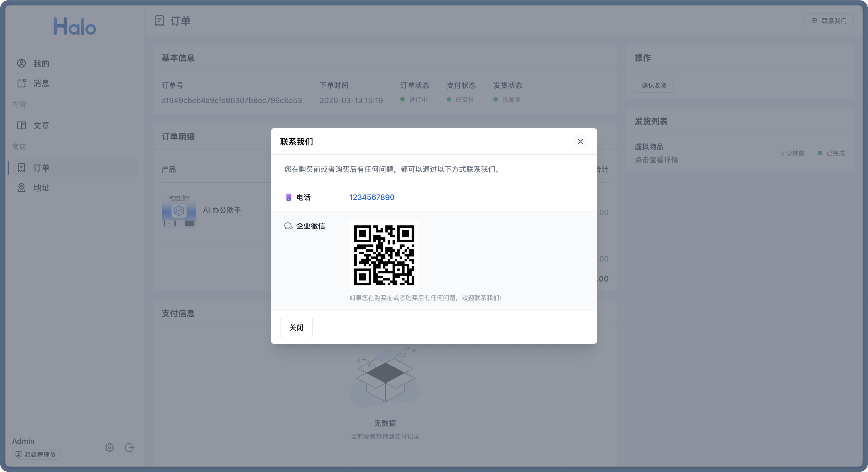Click the purple phone icon beside 电话

288,197
